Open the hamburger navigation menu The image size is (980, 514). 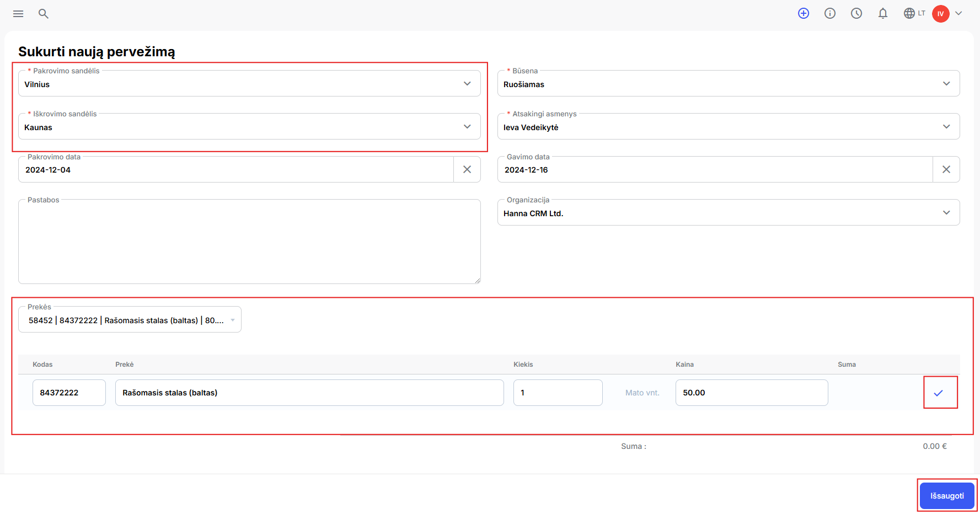point(18,14)
